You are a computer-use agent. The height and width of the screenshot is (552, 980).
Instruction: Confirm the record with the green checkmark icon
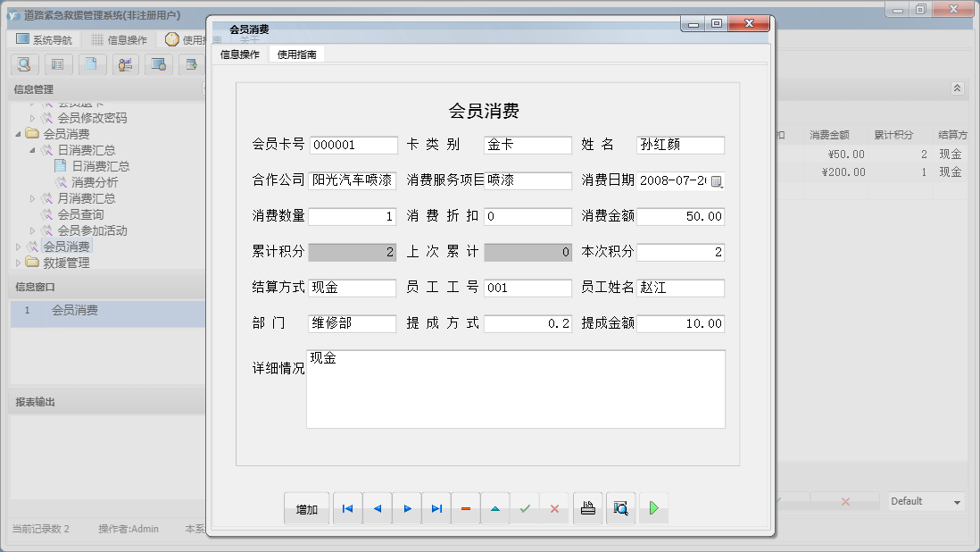tap(525, 507)
